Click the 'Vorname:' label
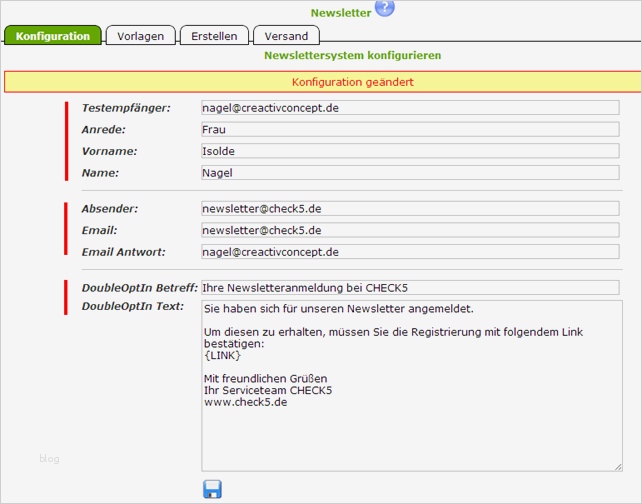 pyautogui.click(x=109, y=151)
